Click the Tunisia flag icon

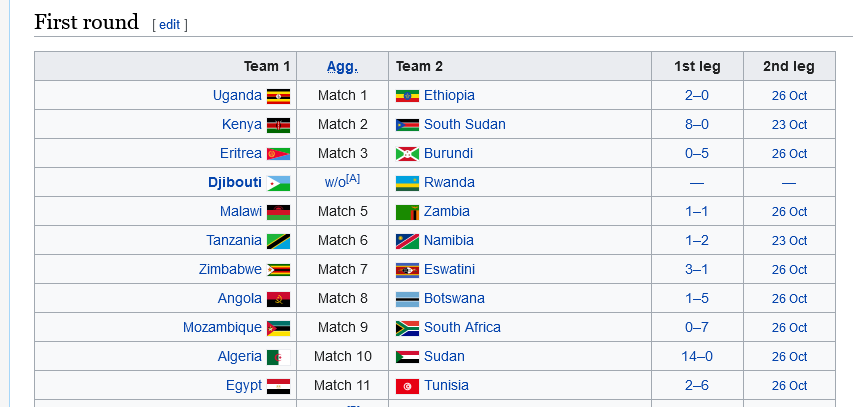coord(407,386)
